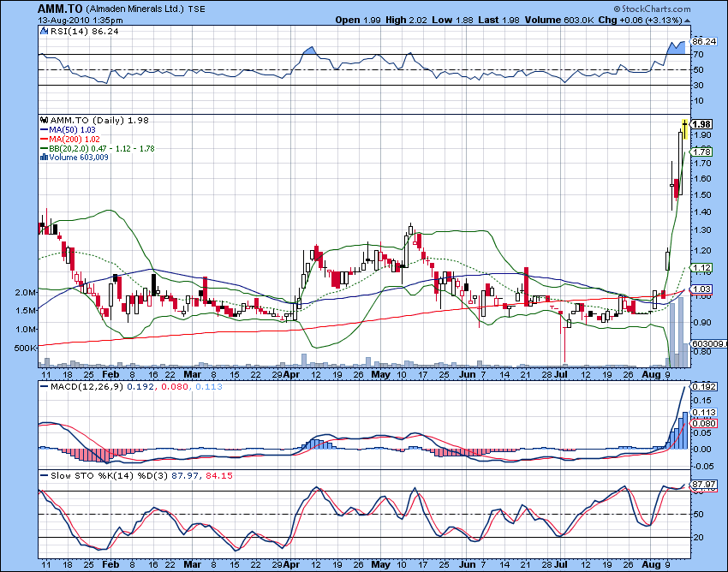Click the 1.78 upper Bollinger price tag
The width and height of the screenshot is (728, 572).
[701, 152]
